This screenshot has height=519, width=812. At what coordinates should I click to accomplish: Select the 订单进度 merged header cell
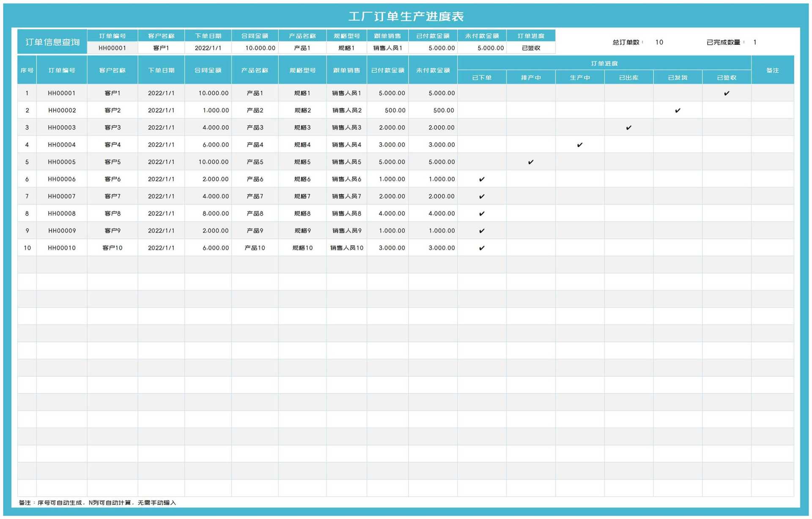tap(604, 63)
